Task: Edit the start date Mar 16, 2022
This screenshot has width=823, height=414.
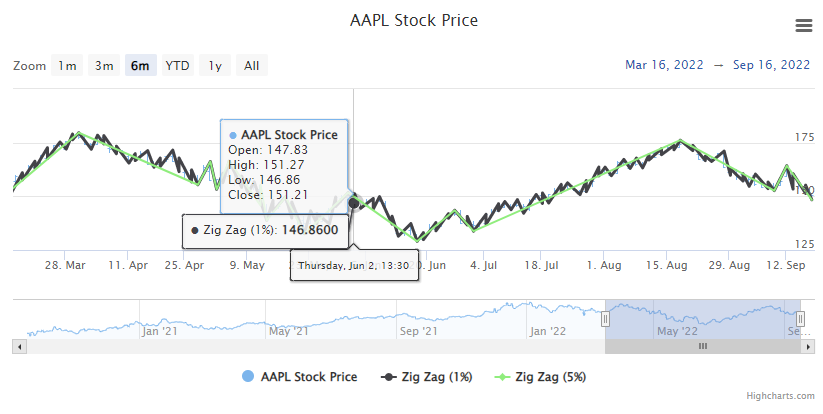Action: [x=666, y=65]
